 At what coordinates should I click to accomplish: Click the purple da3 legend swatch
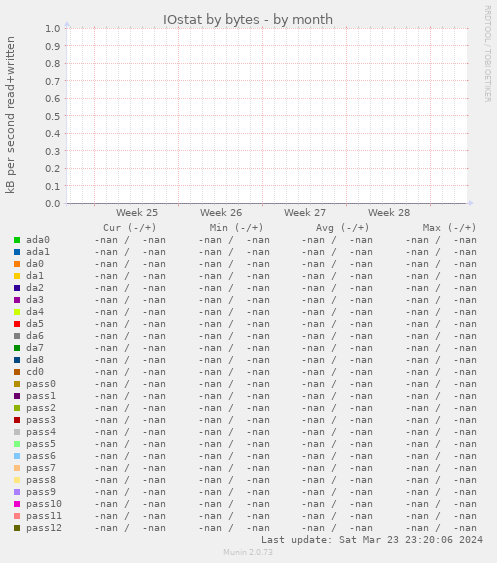tap(17, 300)
